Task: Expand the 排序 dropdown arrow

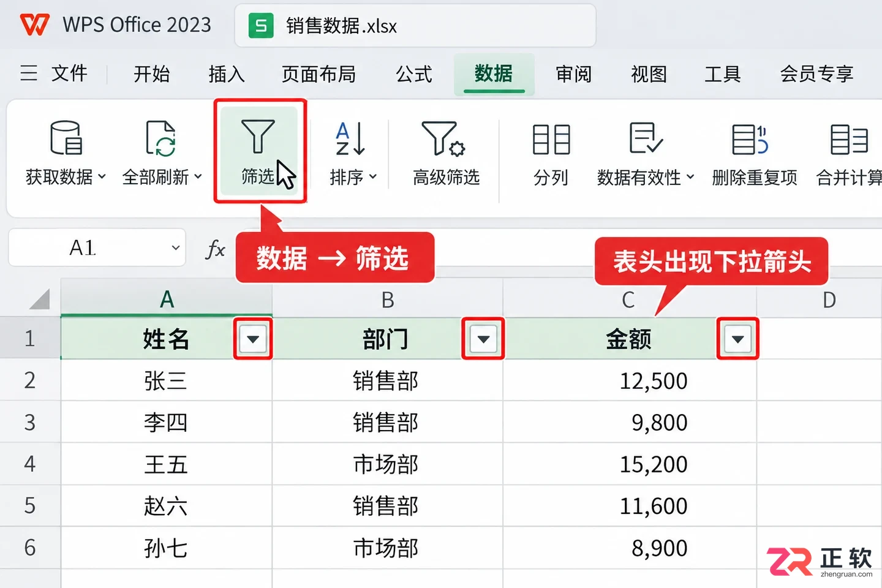Action: click(x=372, y=177)
